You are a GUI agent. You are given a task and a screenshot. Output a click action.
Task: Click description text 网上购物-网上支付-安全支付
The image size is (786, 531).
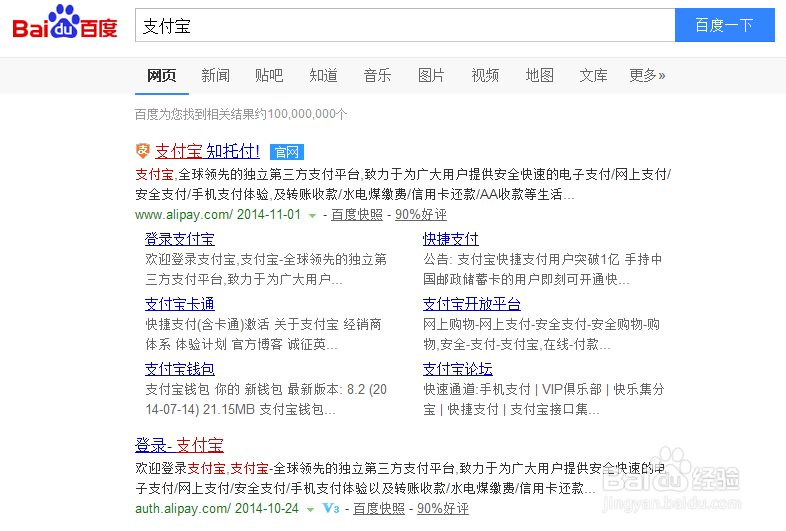pos(541,334)
